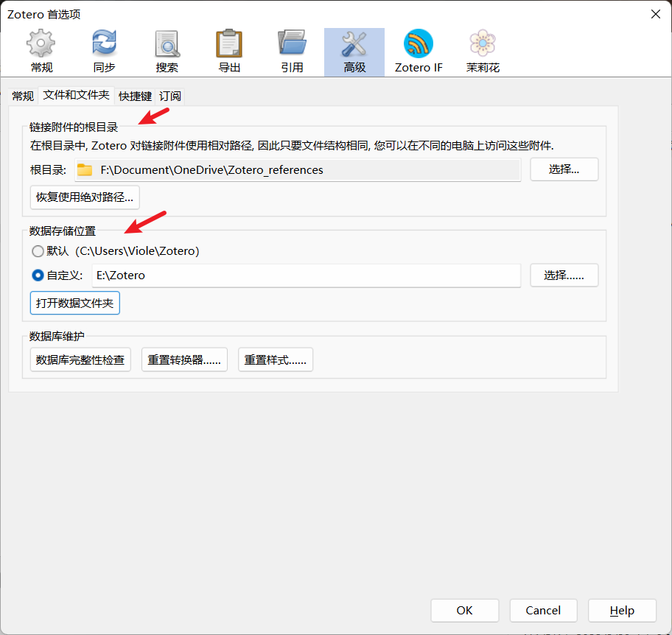Click the 链接附件的根目录 section heading
The image size is (672, 635).
(73, 127)
